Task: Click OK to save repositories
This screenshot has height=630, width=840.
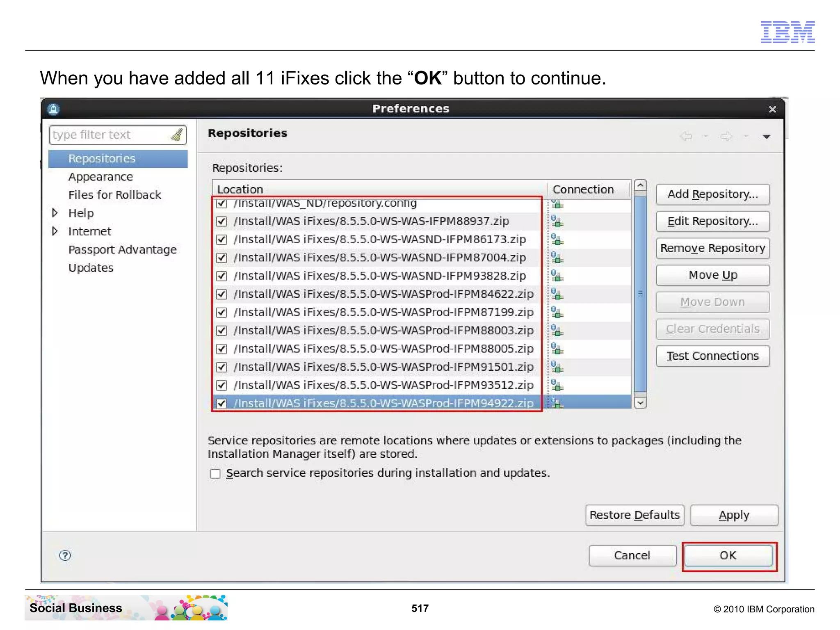Action: (728, 556)
